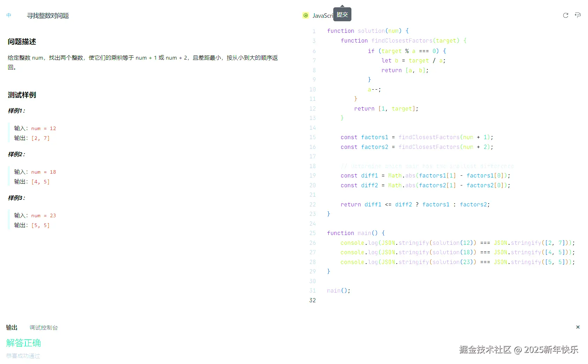
Task: Click the Node.js logo beside JavaScript
Action: pos(306,15)
